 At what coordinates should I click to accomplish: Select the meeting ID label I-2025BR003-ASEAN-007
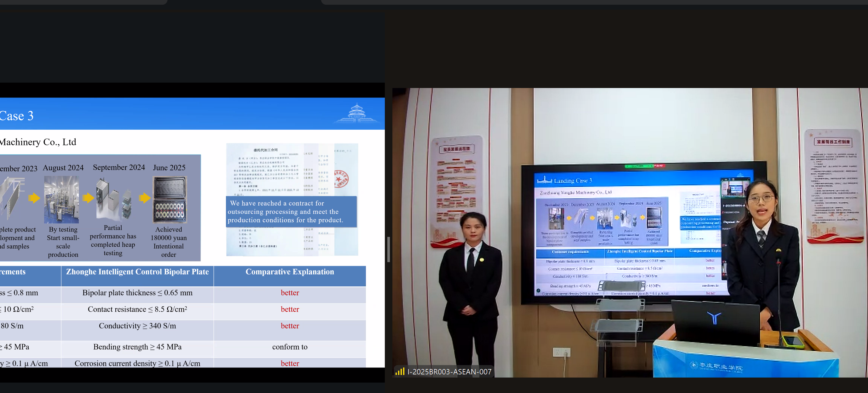(x=449, y=372)
